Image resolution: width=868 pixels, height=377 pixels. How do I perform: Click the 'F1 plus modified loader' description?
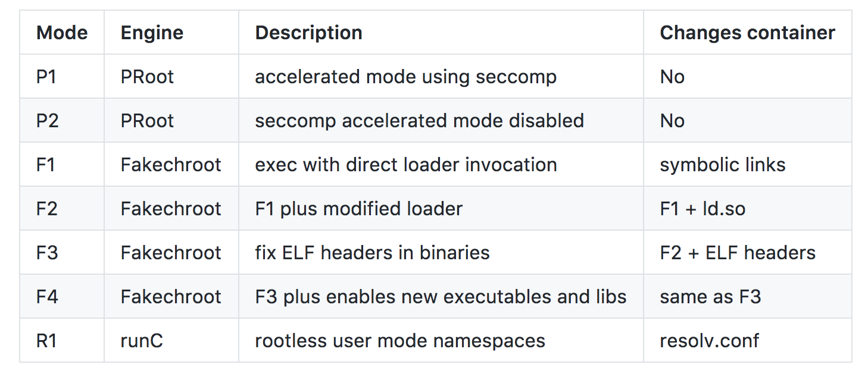tap(358, 209)
